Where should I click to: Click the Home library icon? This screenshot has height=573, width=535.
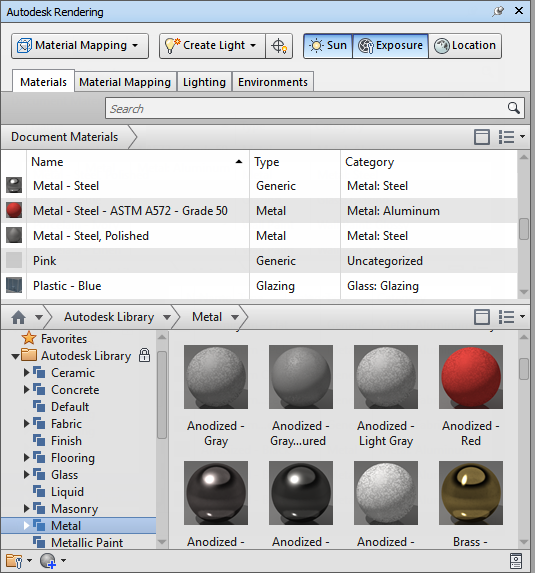pos(19,317)
